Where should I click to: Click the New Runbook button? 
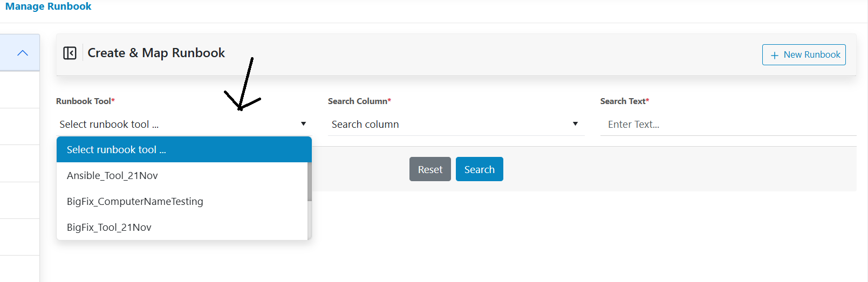point(803,54)
